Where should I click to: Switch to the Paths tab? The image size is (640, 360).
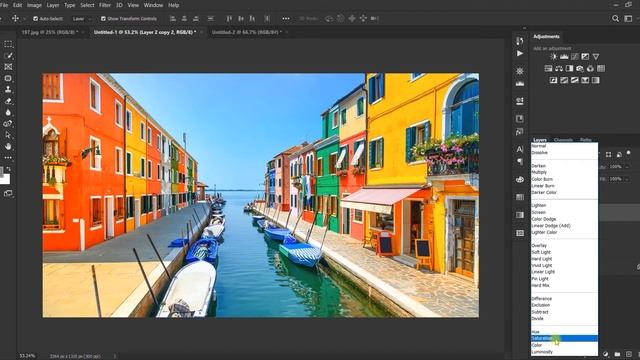[586, 140]
